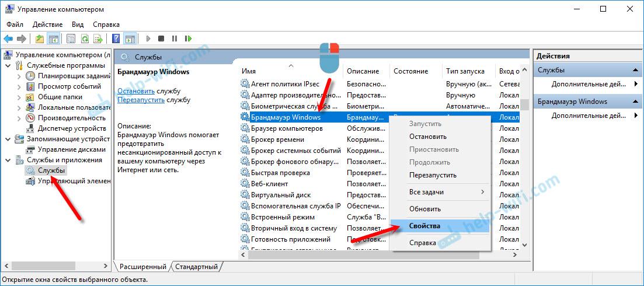Viewport: 644px width, 286px height.
Task: Click gear icon of Агент политики IPsec
Action: point(245,84)
